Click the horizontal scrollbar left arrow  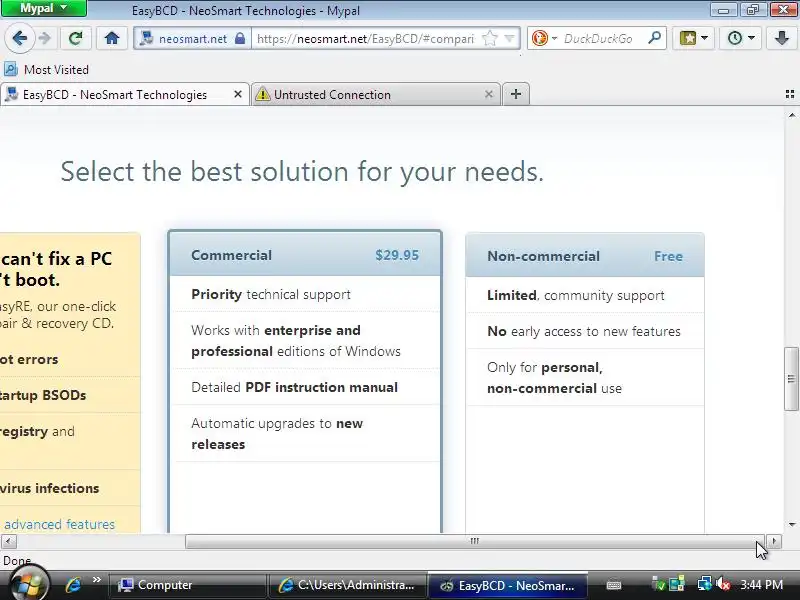point(8,541)
